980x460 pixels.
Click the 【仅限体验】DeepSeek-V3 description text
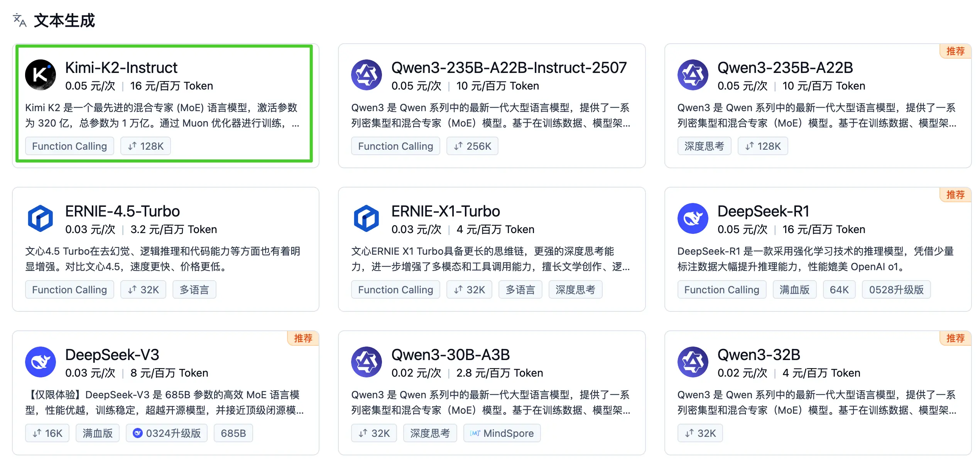coord(165,402)
